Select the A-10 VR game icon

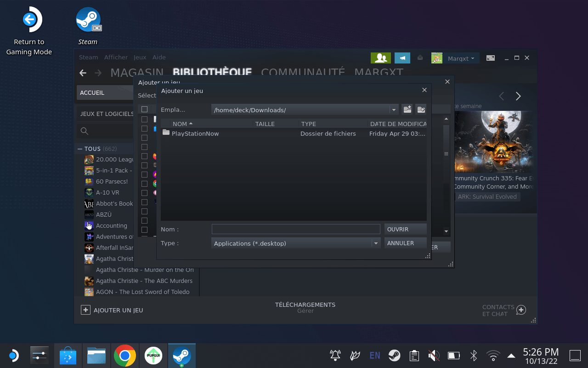(89, 193)
